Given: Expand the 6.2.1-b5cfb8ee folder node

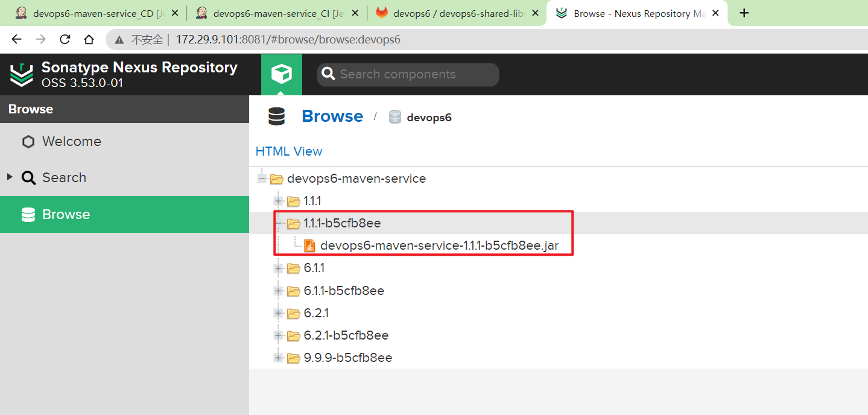Looking at the screenshot, I should point(279,335).
